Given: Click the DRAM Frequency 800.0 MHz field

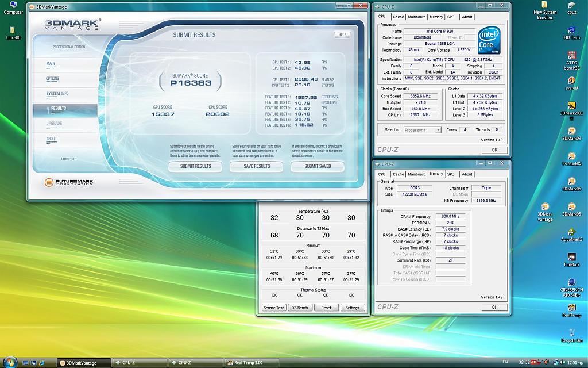Looking at the screenshot, I should coord(451,217).
